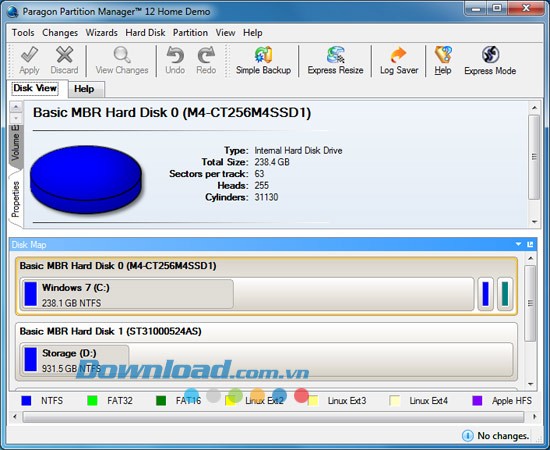Select the small blue partition on Disk 0
This screenshot has width=550, height=450.
pos(485,294)
